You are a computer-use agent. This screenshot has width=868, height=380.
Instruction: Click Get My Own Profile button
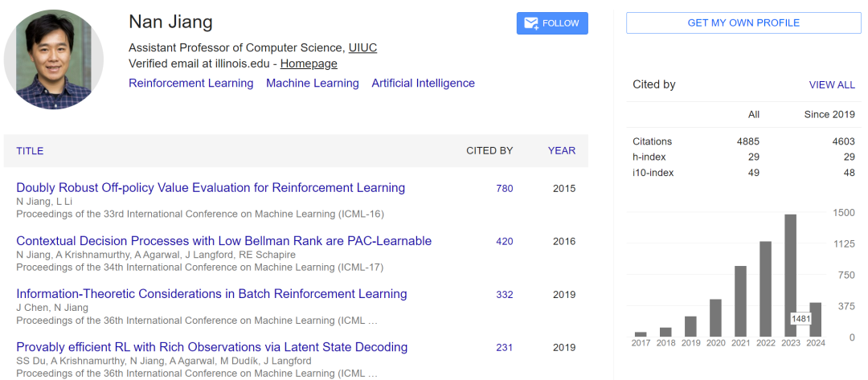(743, 22)
